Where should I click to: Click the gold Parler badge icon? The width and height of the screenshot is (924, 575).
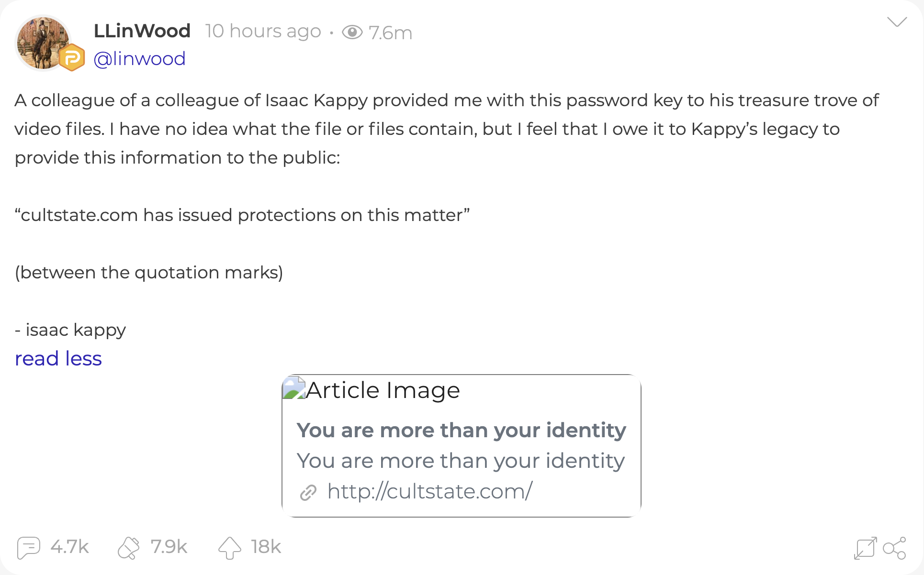coord(72,58)
